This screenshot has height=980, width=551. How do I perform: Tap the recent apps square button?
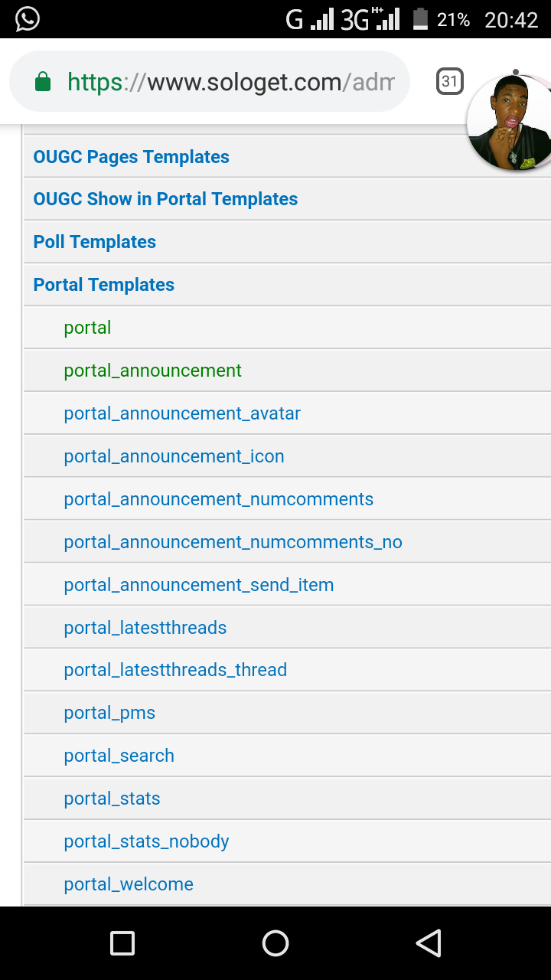coord(122,943)
